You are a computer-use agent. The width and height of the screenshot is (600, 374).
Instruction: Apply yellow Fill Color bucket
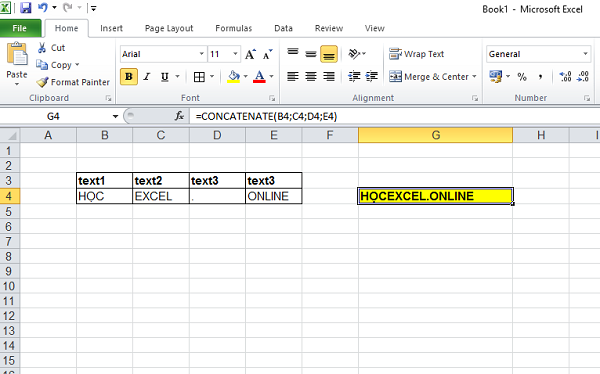(233, 77)
